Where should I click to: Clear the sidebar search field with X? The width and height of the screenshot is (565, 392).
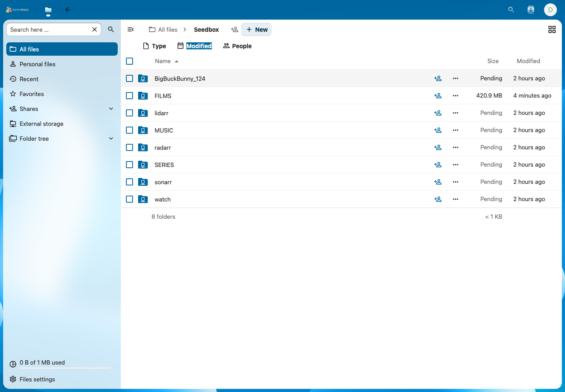click(x=95, y=29)
